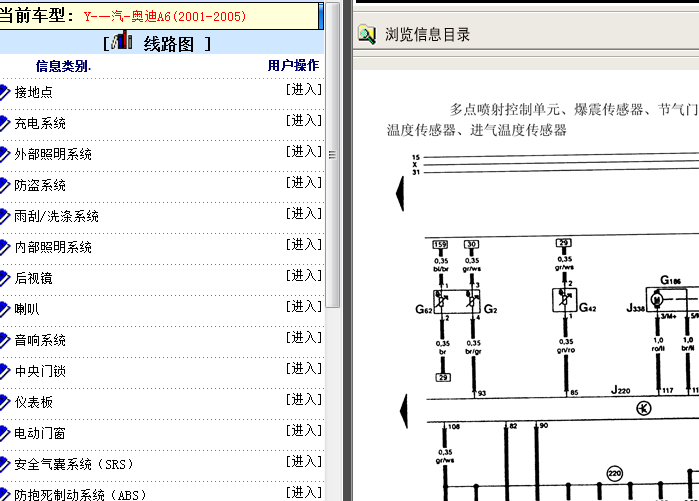699x501 pixels.
Task: Select 中央门锁 category text
Action: point(40,371)
